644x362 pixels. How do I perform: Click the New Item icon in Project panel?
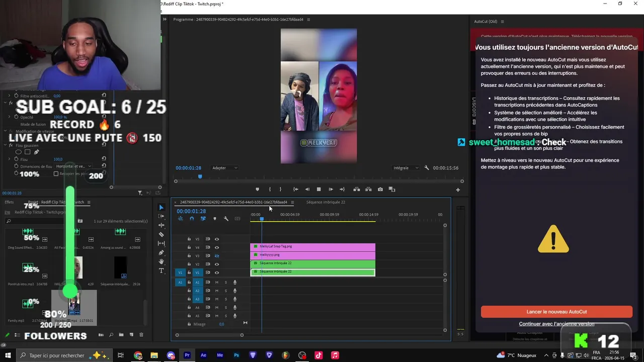click(131, 335)
